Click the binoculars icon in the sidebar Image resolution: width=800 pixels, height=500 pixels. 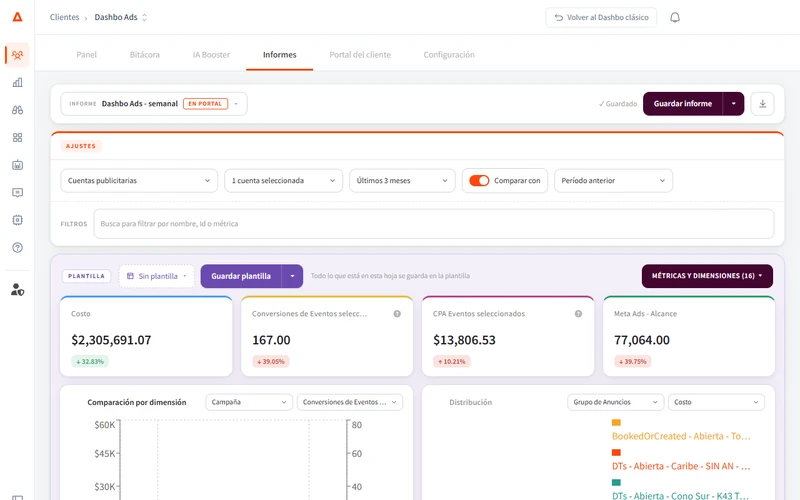(17, 110)
